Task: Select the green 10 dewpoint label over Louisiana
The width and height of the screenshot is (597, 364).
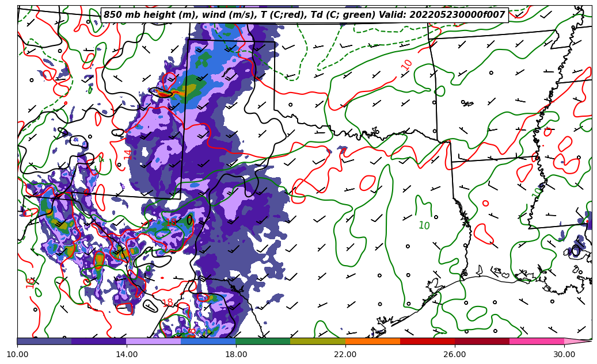Action: tap(424, 225)
